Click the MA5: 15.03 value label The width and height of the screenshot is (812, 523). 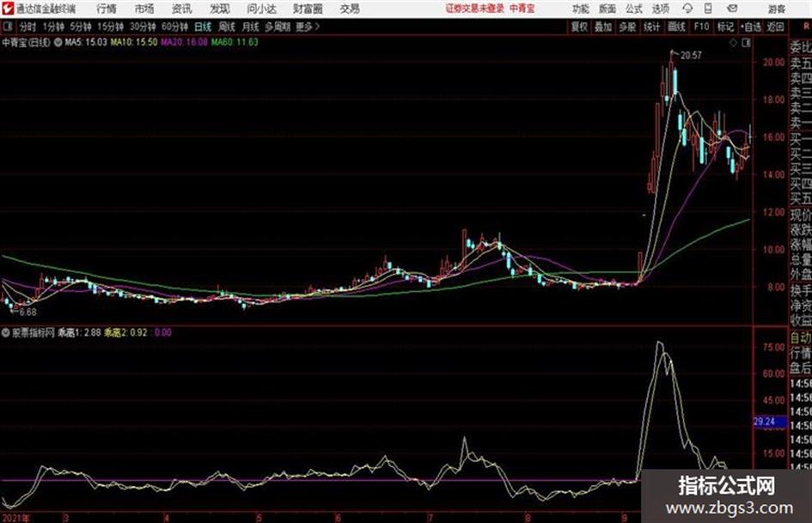[86, 42]
